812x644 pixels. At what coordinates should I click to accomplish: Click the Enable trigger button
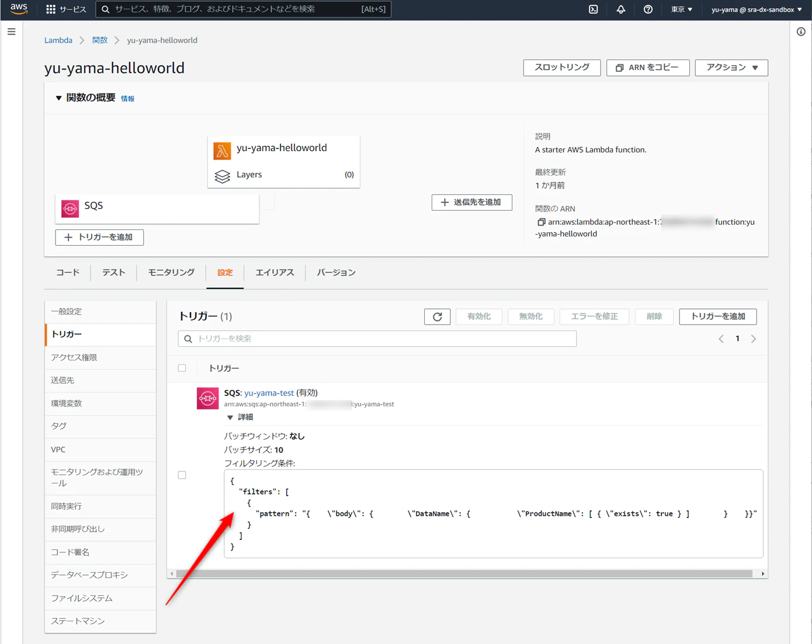[479, 316]
